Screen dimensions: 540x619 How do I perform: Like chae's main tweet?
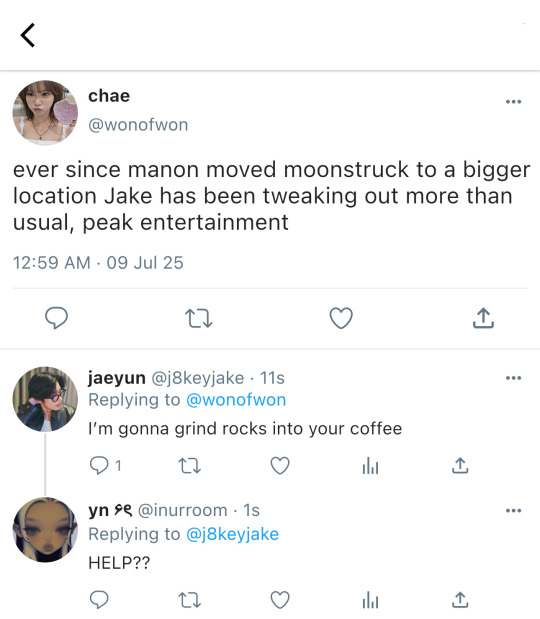(x=341, y=318)
